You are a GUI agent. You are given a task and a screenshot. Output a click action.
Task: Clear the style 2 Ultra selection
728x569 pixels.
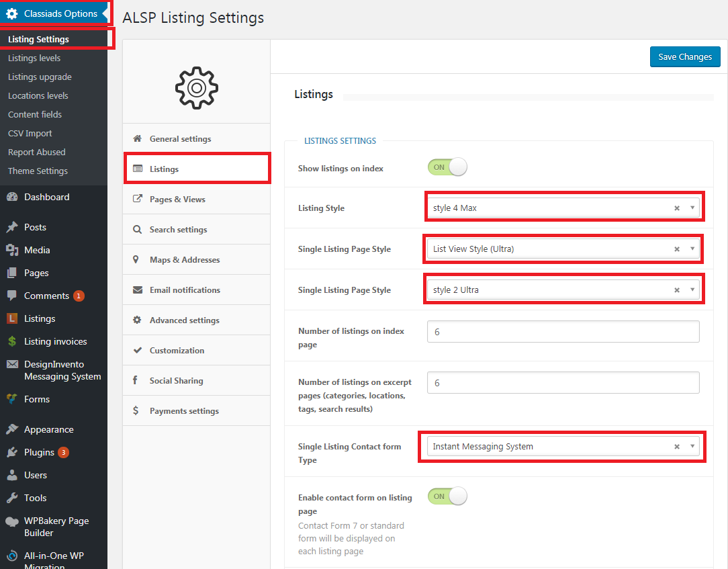click(677, 290)
